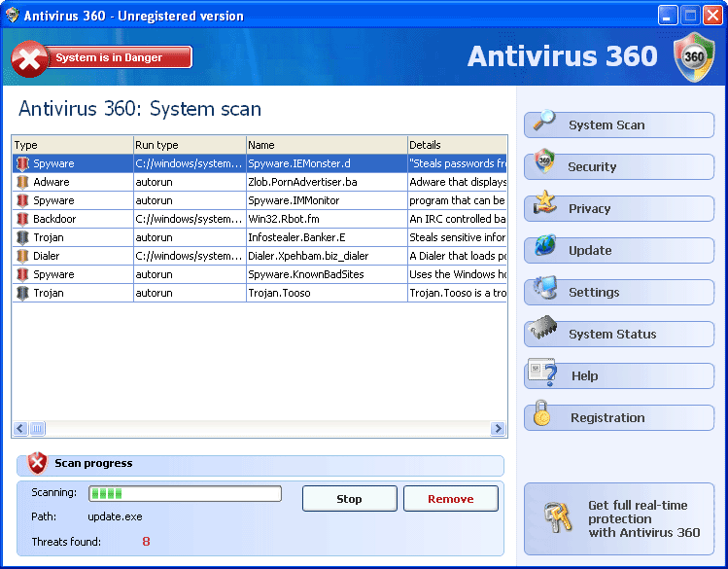The height and width of the screenshot is (569, 728).
Task: Click Get full real-time protection banner
Action: (x=619, y=518)
